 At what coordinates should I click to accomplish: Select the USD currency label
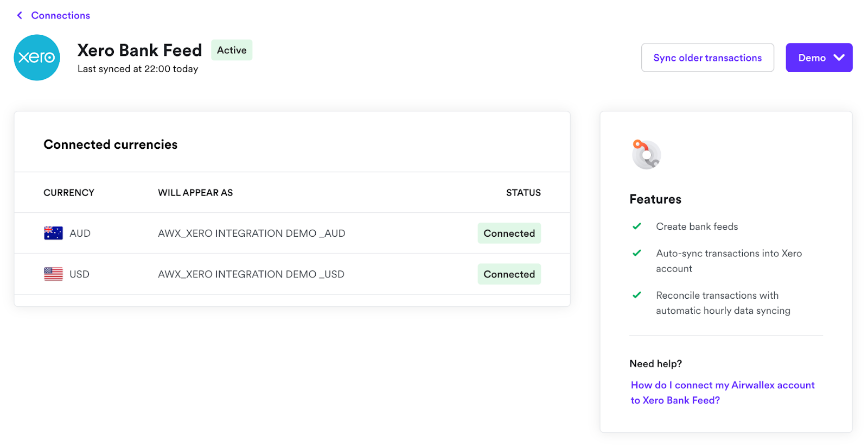coord(79,274)
